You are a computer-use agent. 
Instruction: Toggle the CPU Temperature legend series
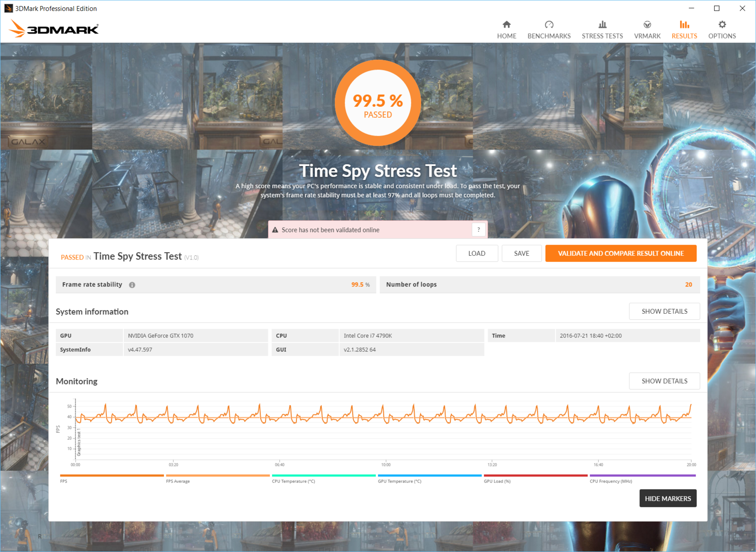[324, 478]
